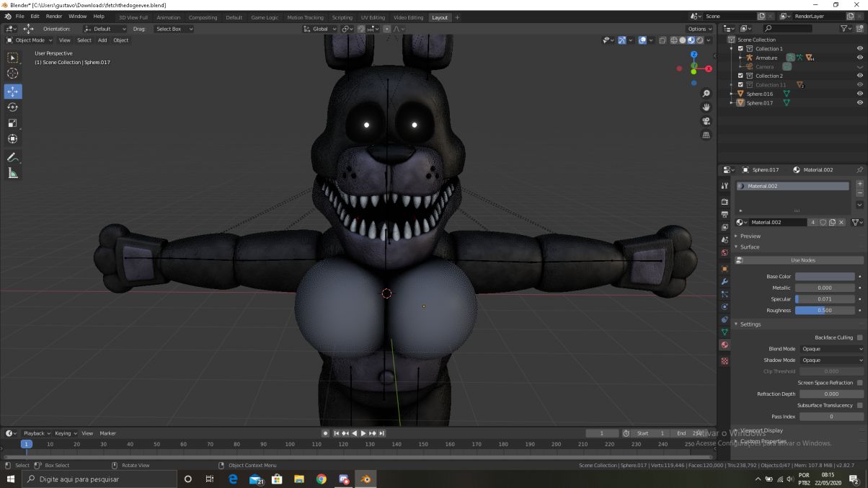Open the Object Constraints properties tab
Image resolution: width=868 pixels, height=488 pixels.
[x=725, y=319]
